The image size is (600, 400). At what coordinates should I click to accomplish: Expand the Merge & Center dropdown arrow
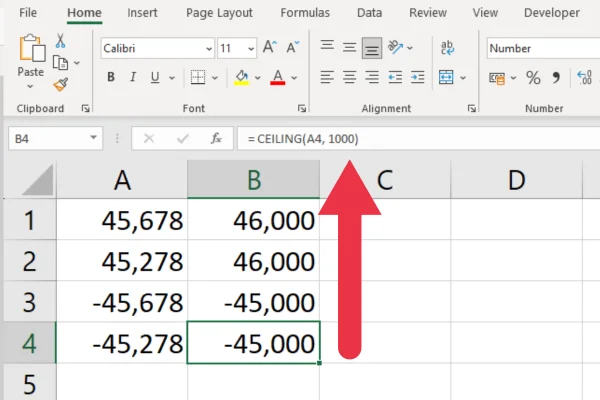pyautogui.click(x=463, y=78)
